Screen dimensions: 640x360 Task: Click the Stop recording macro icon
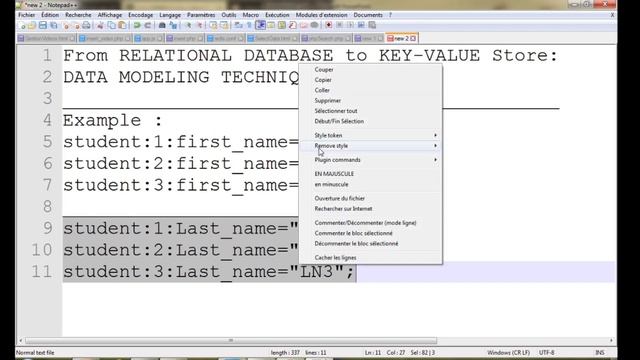(339, 25)
